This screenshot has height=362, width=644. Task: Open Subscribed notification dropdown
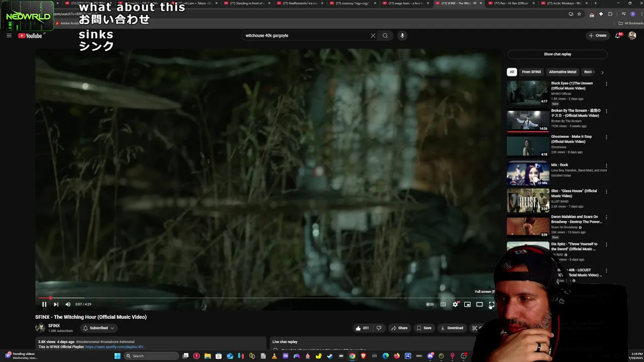tap(99, 328)
